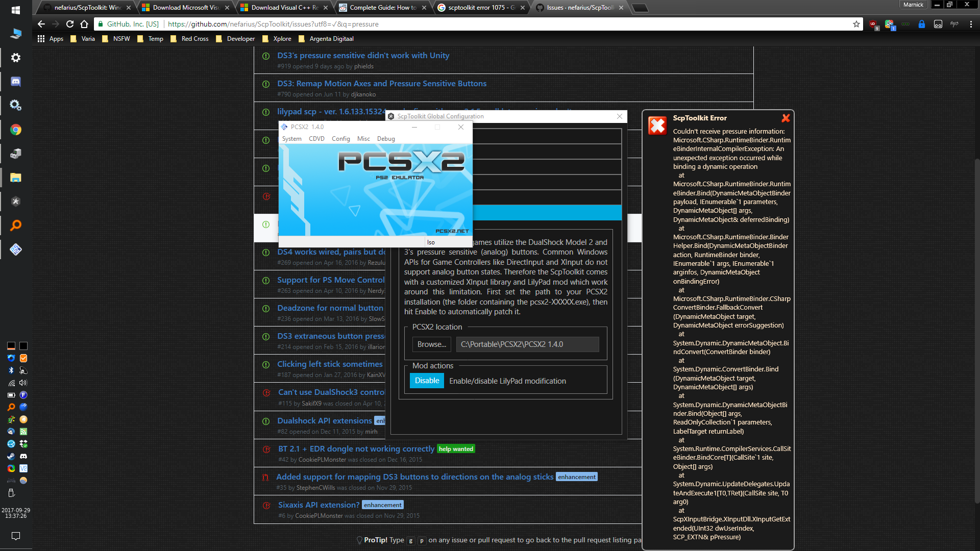Click the Disable mod actions button
Viewport: 980px width, 551px height.
[x=427, y=381]
